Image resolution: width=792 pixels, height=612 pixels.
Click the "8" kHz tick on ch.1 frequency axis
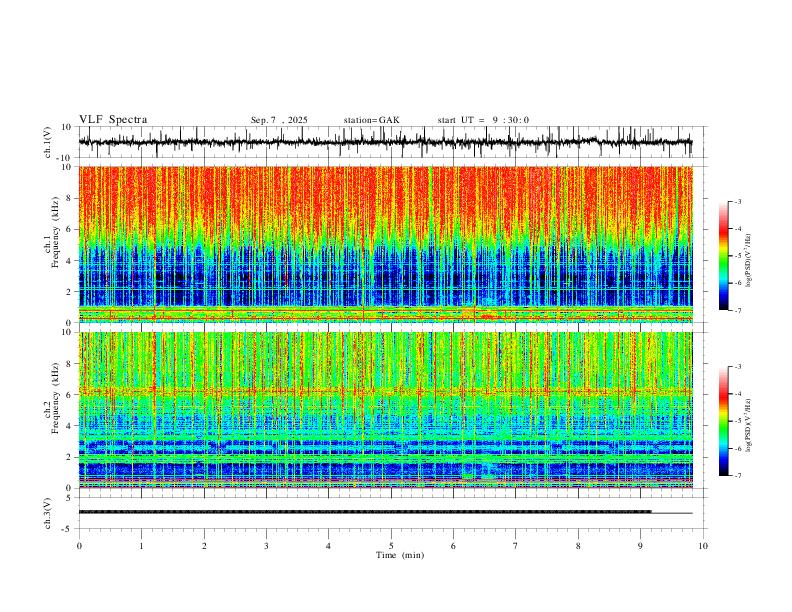(70, 198)
